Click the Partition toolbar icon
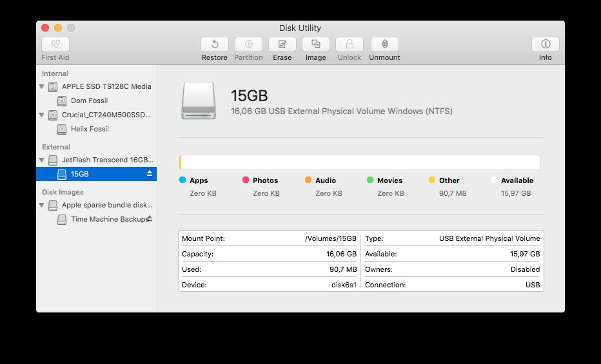Viewport: 601px width, 364px height. click(x=248, y=44)
